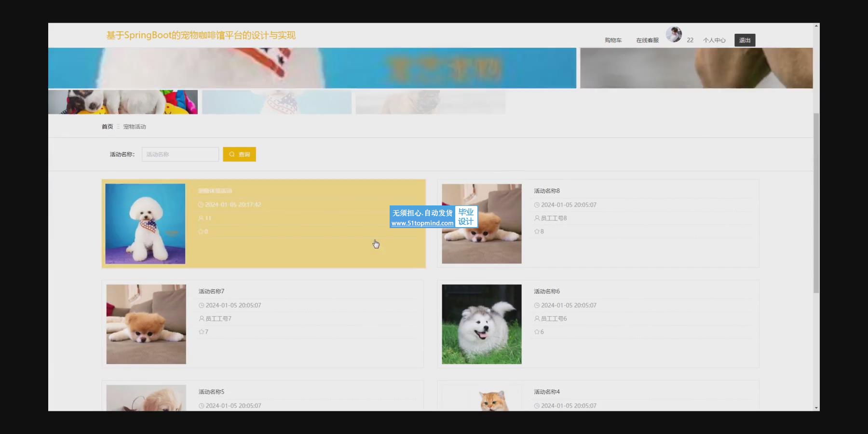The width and height of the screenshot is (868, 434).
Task: Click the 活动名称5 title
Action: (x=211, y=392)
